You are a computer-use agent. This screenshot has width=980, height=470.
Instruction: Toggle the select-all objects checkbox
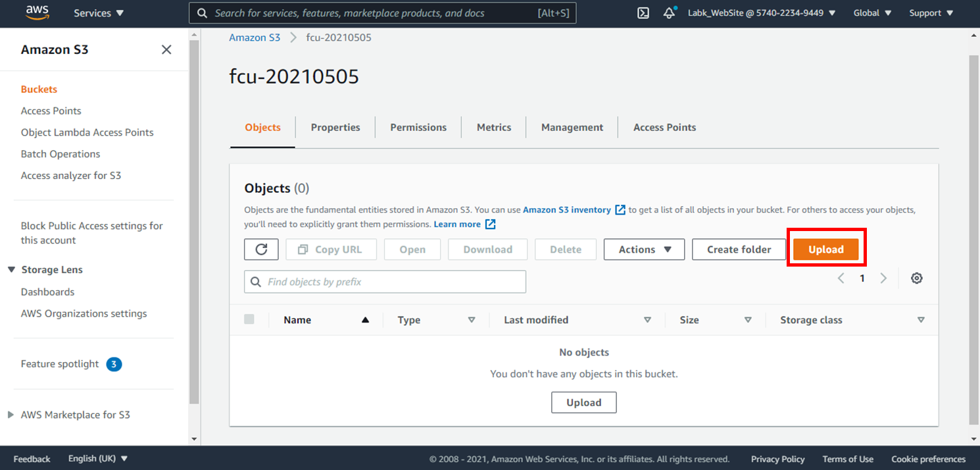pos(249,319)
